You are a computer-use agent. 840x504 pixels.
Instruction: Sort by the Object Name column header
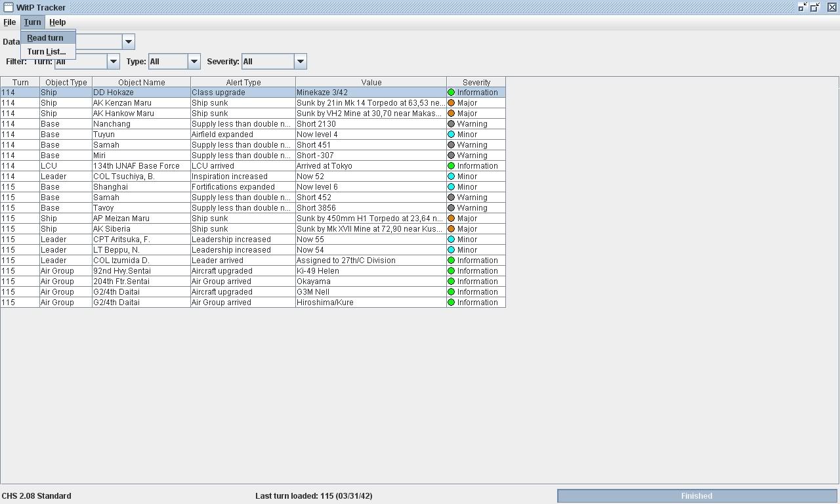tap(142, 82)
